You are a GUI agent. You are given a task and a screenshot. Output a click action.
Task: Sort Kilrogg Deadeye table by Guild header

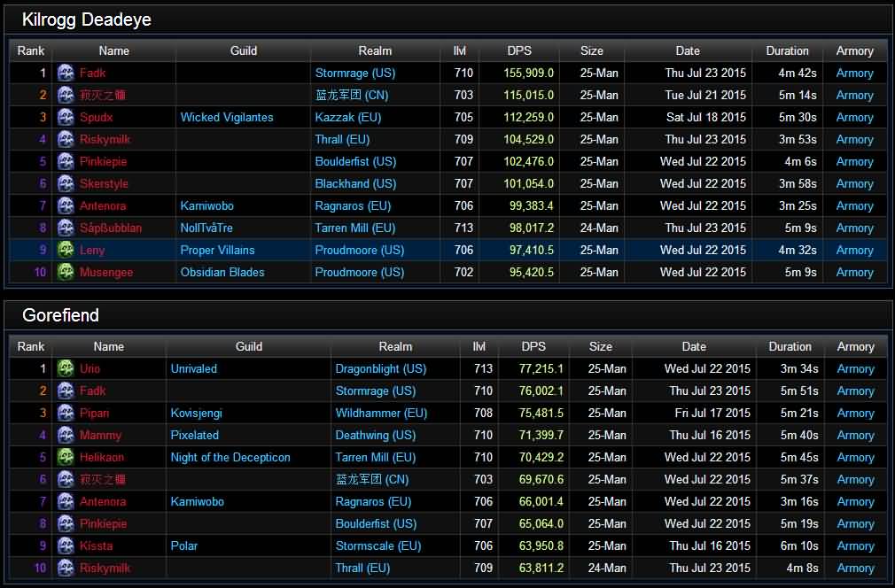243,50
